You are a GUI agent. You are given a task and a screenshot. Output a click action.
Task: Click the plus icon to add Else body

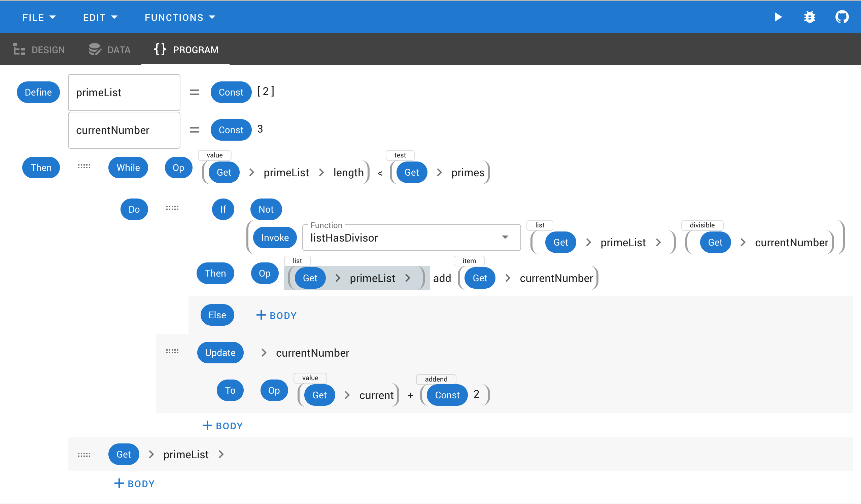261,315
